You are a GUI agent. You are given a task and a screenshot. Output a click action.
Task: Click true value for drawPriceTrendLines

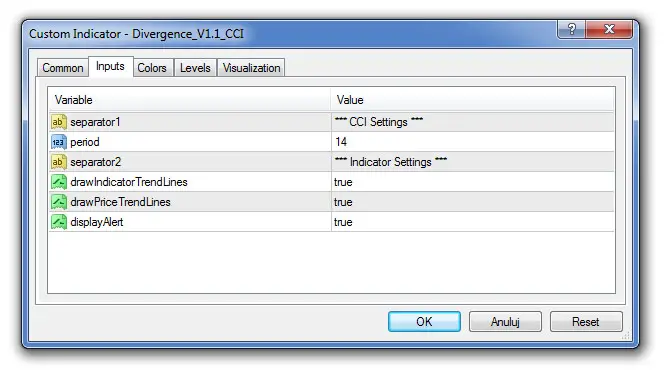click(343, 202)
